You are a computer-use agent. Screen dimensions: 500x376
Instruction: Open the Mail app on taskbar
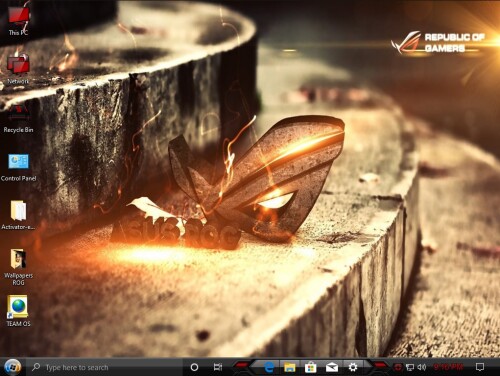point(332,367)
